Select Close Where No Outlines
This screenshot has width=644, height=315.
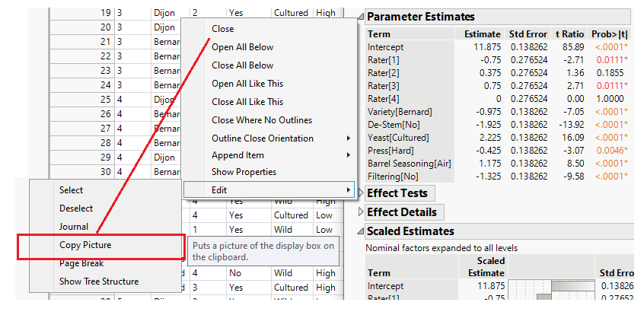coord(261,120)
